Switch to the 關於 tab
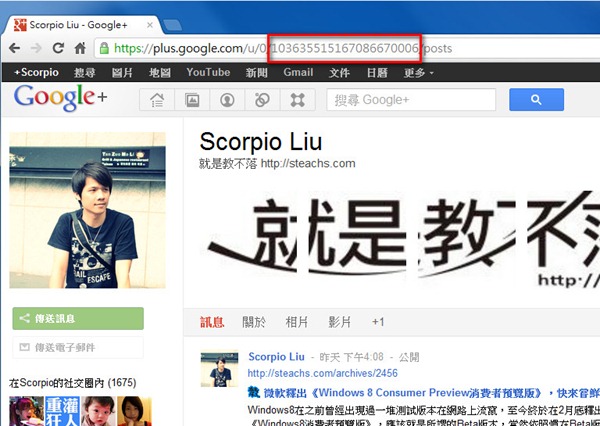This screenshot has width=600, height=426. (254, 322)
